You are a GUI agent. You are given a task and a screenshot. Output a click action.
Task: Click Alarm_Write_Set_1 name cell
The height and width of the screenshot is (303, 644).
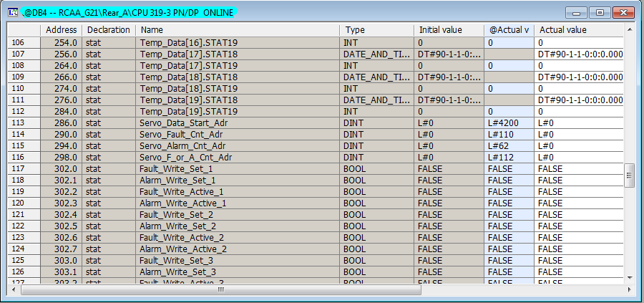coord(238,181)
